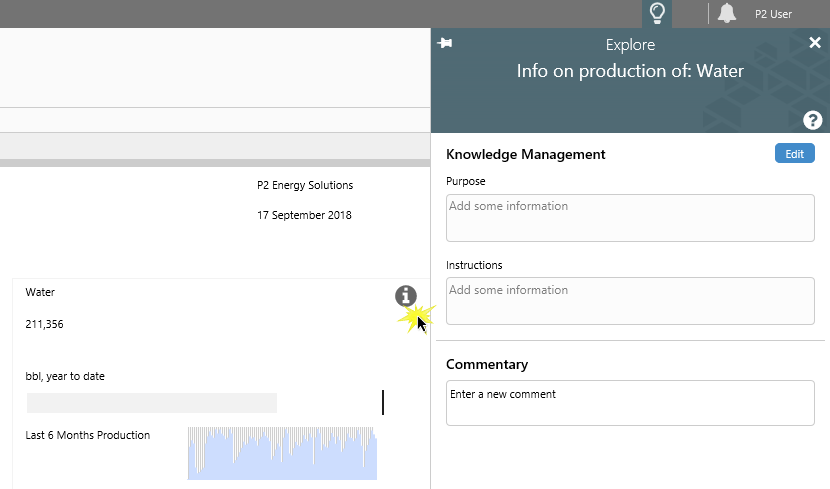Click the Last 6 Months Production label

pyautogui.click(x=88, y=435)
